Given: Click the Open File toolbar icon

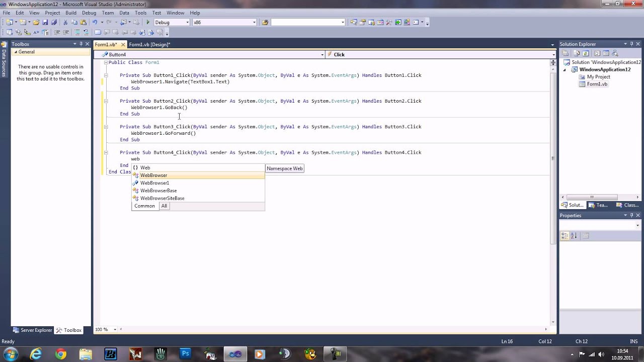Looking at the screenshot, I should coord(36,22).
